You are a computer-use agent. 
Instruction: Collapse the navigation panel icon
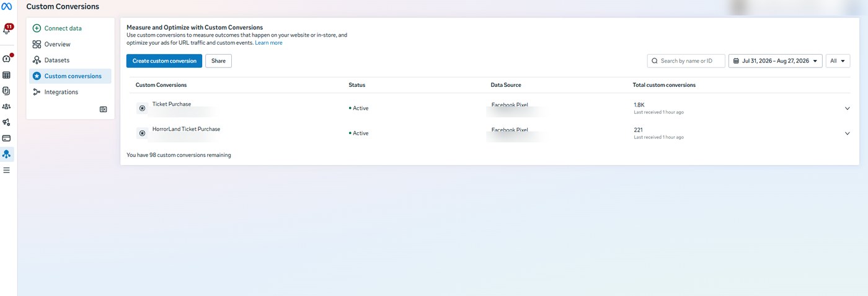pyautogui.click(x=104, y=109)
